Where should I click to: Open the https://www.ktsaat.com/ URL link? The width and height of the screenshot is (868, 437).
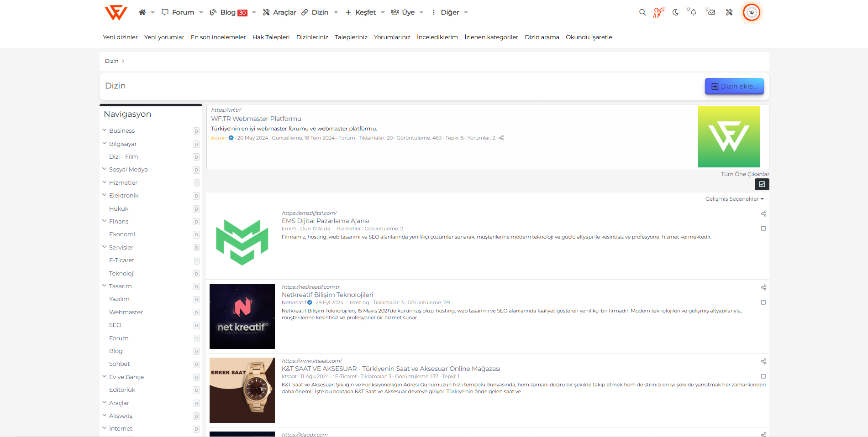coord(312,361)
